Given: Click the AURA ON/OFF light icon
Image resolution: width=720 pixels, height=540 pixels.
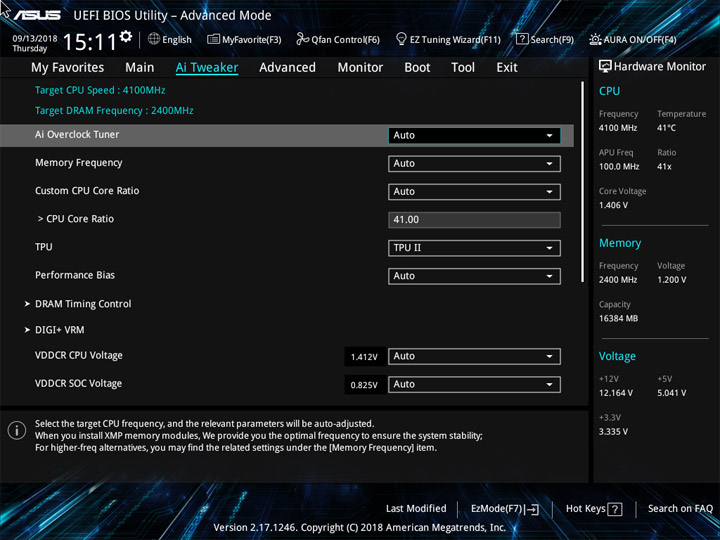Looking at the screenshot, I should (x=595, y=39).
